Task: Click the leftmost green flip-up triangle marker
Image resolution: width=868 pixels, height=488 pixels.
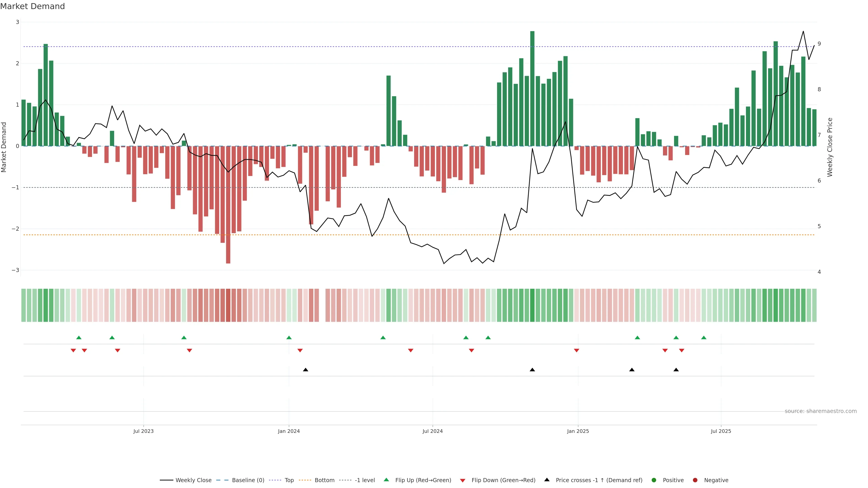Action: 79,338
